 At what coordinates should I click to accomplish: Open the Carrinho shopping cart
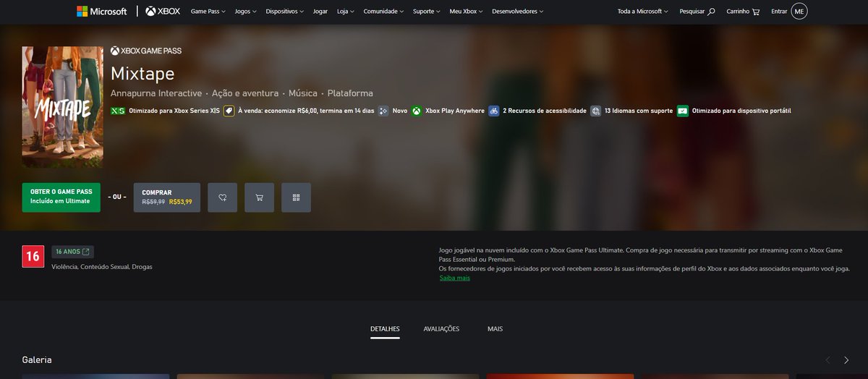743,12
